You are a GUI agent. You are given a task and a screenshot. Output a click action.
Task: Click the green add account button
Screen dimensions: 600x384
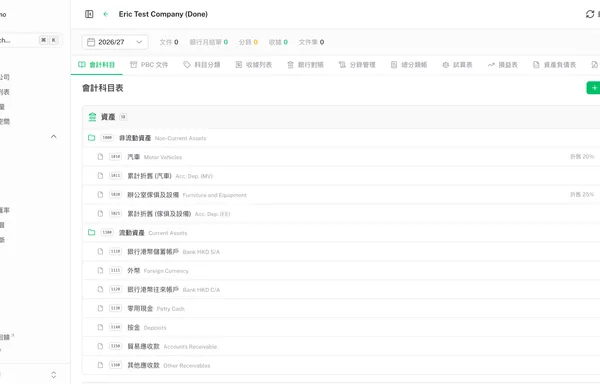click(x=593, y=88)
